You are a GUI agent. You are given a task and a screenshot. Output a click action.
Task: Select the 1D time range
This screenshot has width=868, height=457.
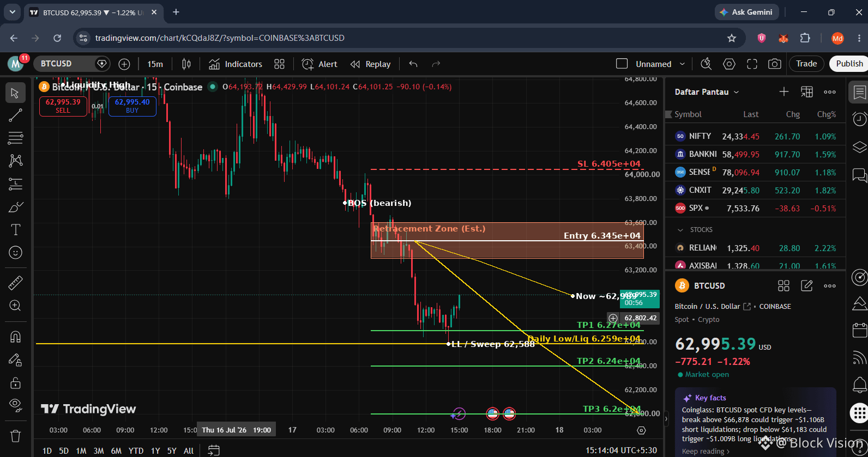coord(47,450)
